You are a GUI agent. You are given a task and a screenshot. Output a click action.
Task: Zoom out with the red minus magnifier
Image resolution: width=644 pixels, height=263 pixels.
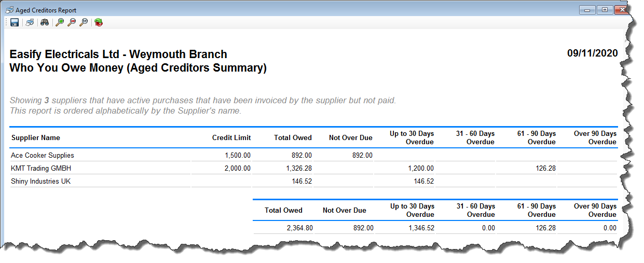point(72,22)
